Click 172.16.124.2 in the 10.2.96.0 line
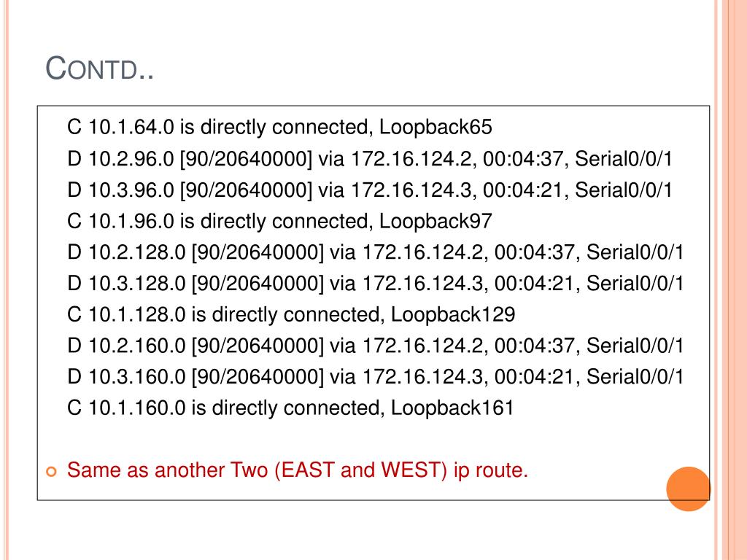This screenshot has width=747, height=560. point(413,158)
